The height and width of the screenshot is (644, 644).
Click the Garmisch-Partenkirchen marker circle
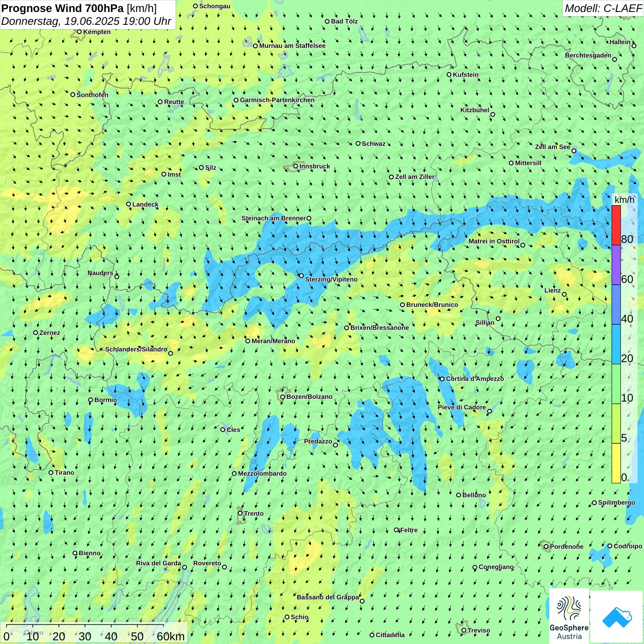point(236,100)
